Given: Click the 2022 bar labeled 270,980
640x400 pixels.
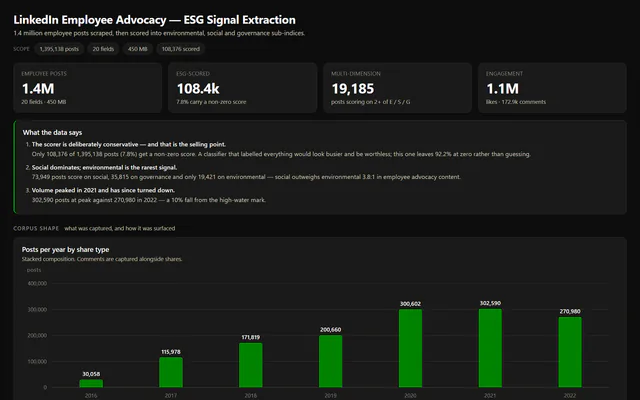Looking at the screenshot, I should (570, 352).
